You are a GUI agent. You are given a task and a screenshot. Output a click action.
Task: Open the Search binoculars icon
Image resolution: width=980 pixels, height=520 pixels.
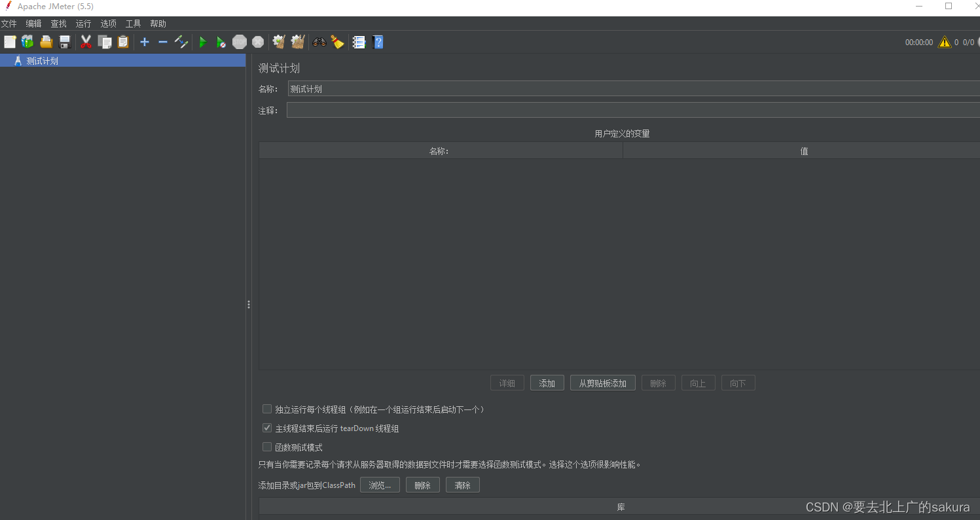[319, 42]
